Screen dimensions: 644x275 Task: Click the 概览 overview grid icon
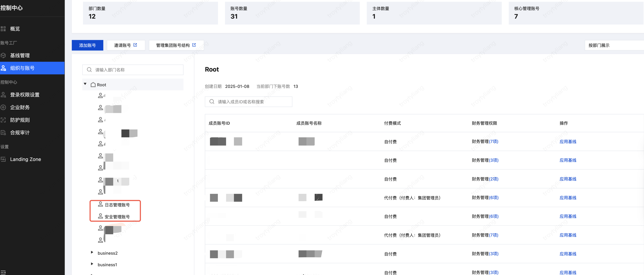point(3,29)
